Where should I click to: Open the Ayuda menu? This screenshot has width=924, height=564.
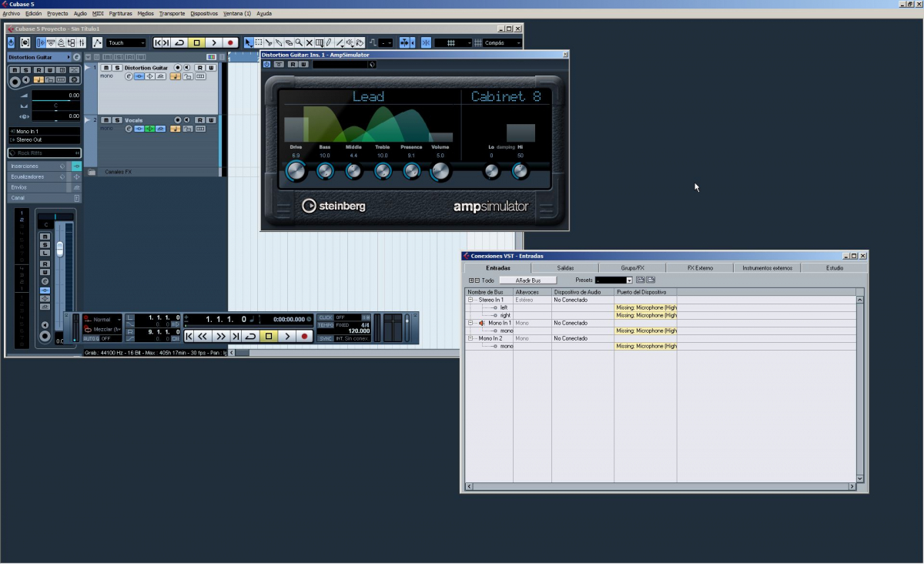pyautogui.click(x=264, y=14)
